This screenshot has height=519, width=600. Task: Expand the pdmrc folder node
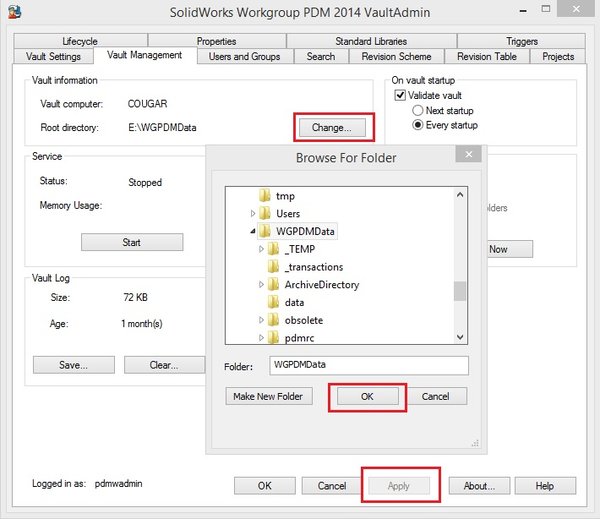(261, 338)
